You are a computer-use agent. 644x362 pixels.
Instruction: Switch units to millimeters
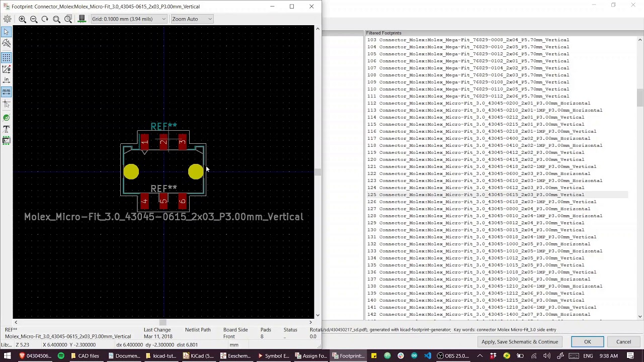(x=7, y=92)
